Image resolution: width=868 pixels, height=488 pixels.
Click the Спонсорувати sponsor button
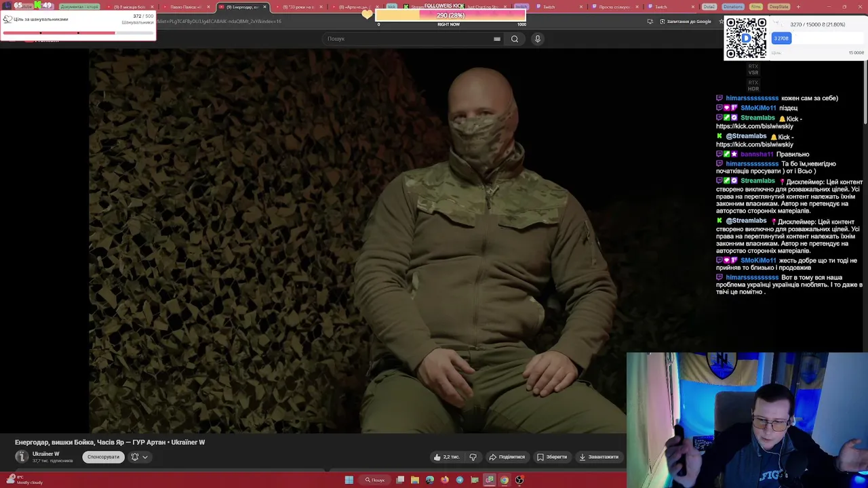tap(103, 457)
